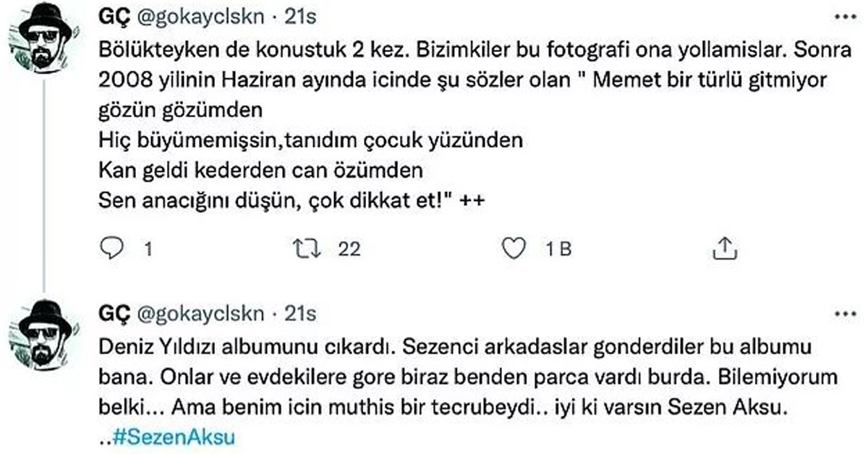Open the share icon on first tweet

click(723, 249)
